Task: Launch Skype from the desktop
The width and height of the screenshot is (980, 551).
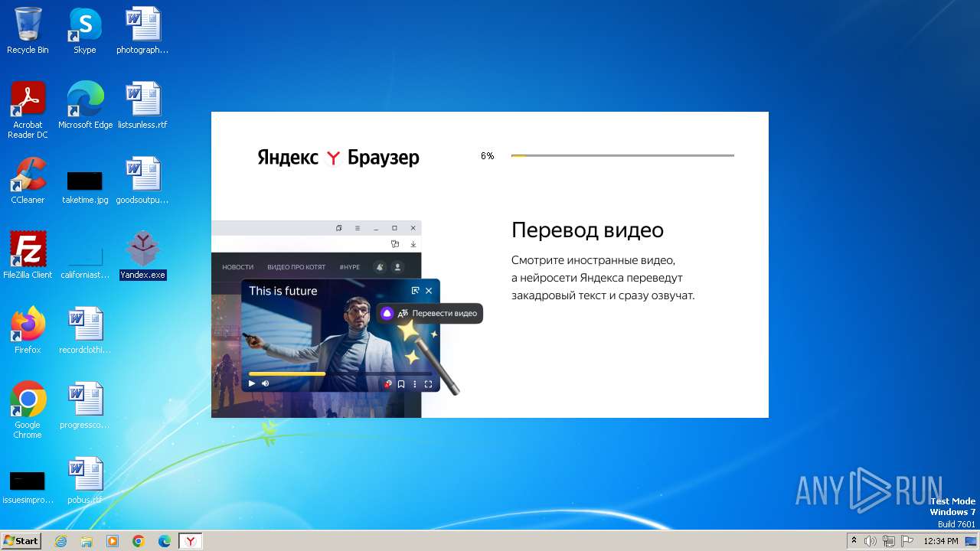Action: (85, 31)
